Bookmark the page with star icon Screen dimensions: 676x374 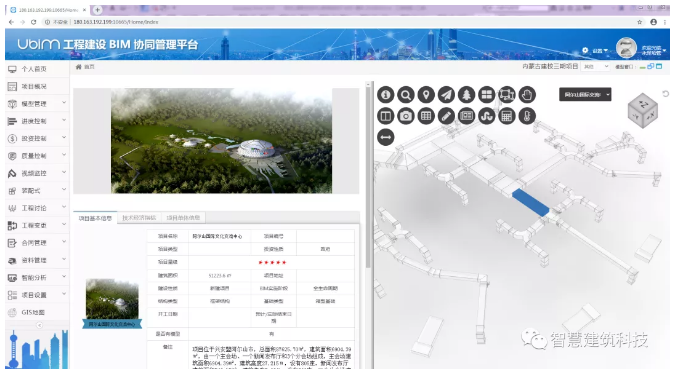(639, 22)
